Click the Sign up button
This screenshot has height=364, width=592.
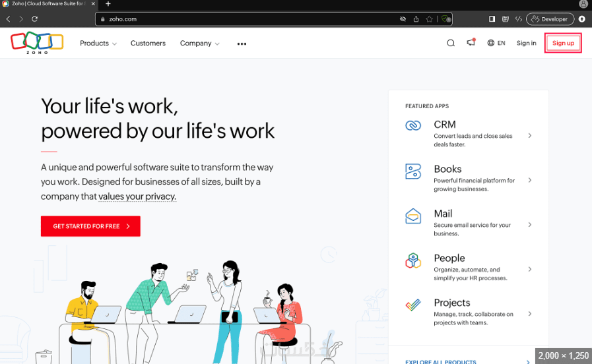(x=563, y=43)
